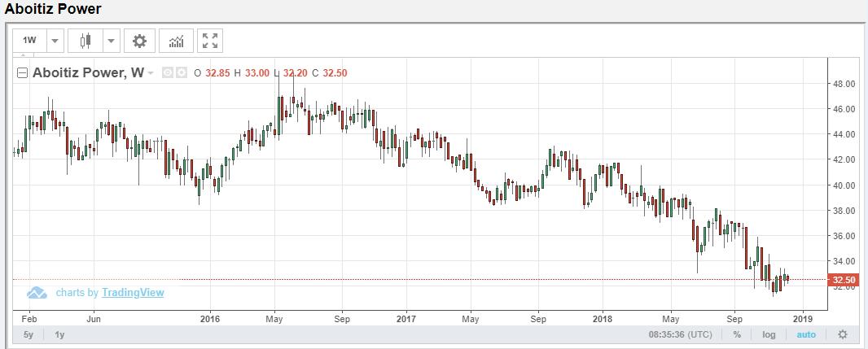
Task: Open chart properties gear icon
Action: pyautogui.click(x=139, y=41)
